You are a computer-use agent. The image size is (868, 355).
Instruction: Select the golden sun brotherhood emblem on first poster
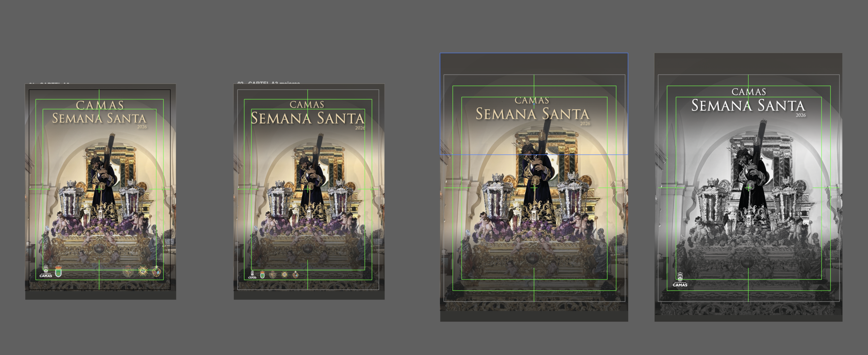point(143,272)
